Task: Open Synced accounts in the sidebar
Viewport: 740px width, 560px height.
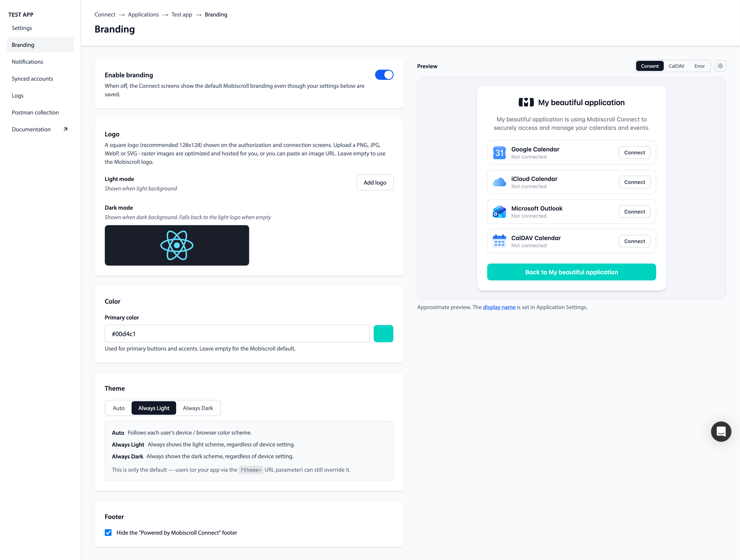Action: pyautogui.click(x=40, y=79)
